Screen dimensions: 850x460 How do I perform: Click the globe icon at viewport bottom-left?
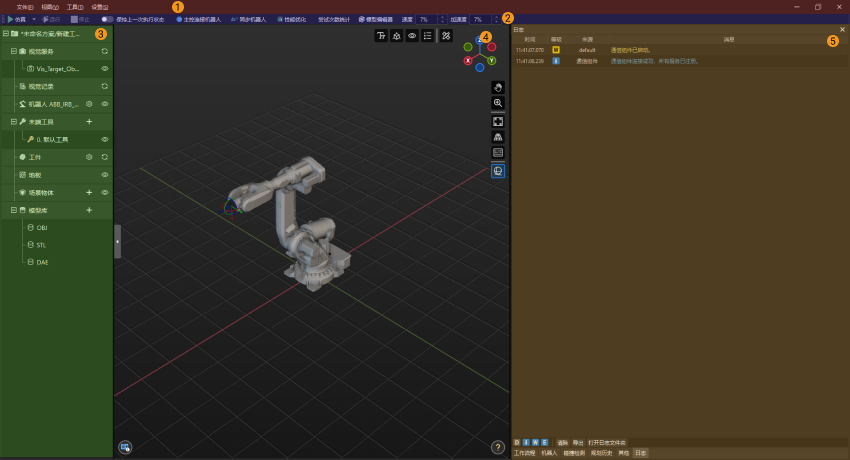(x=125, y=447)
